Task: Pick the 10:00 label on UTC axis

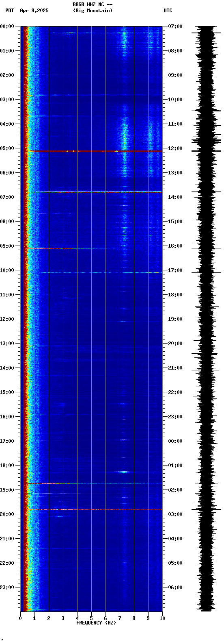Action: click(175, 100)
